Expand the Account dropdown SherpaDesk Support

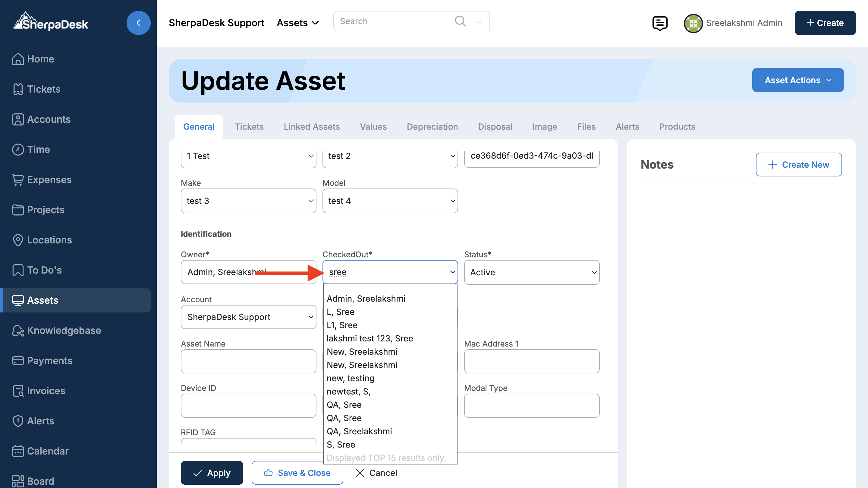[248, 317]
